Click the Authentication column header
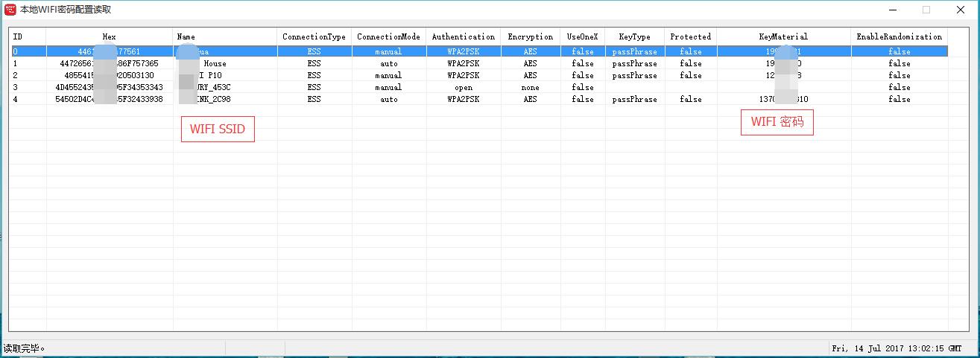This screenshot has height=358, width=980. pyautogui.click(x=463, y=36)
